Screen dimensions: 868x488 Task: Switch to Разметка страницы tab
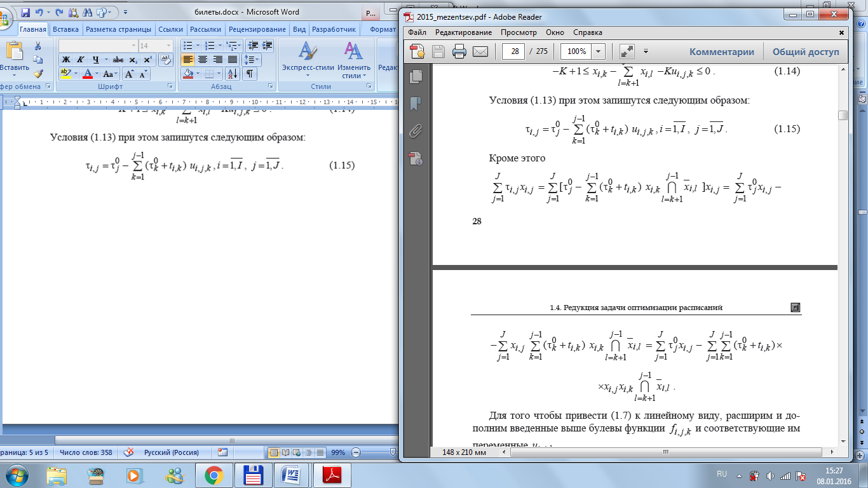[118, 29]
